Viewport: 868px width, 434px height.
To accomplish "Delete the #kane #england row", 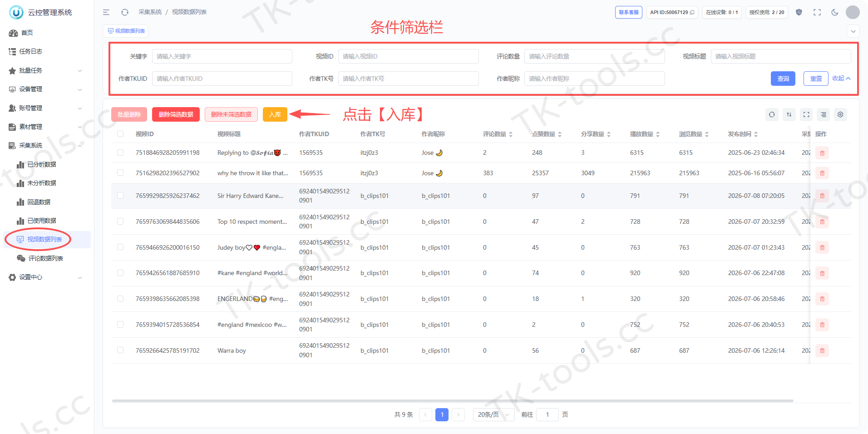I will pos(822,273).
